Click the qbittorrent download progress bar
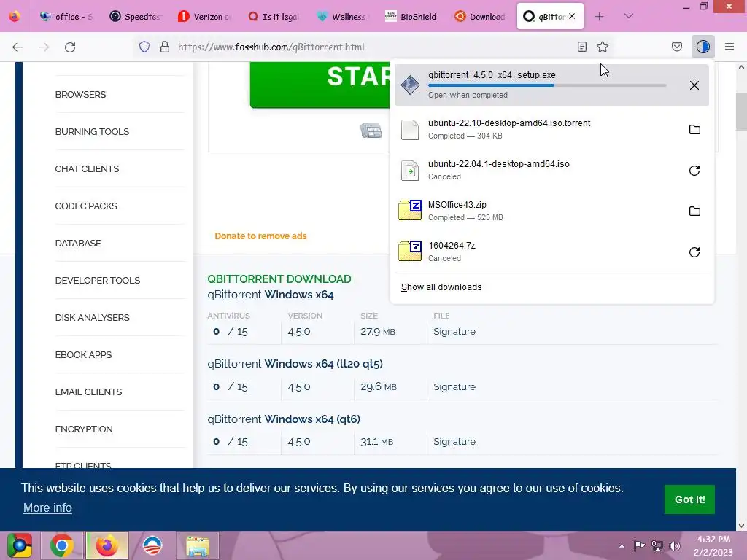The height and width of the screenshot is (560, 747). (547, 85)
